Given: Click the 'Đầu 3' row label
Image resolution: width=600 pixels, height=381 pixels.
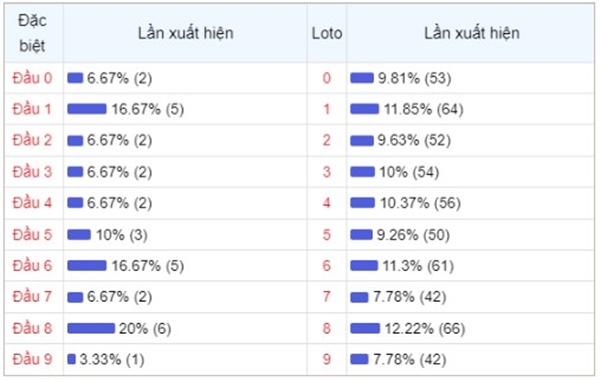Looking at the screenshot, I should 32,172.
